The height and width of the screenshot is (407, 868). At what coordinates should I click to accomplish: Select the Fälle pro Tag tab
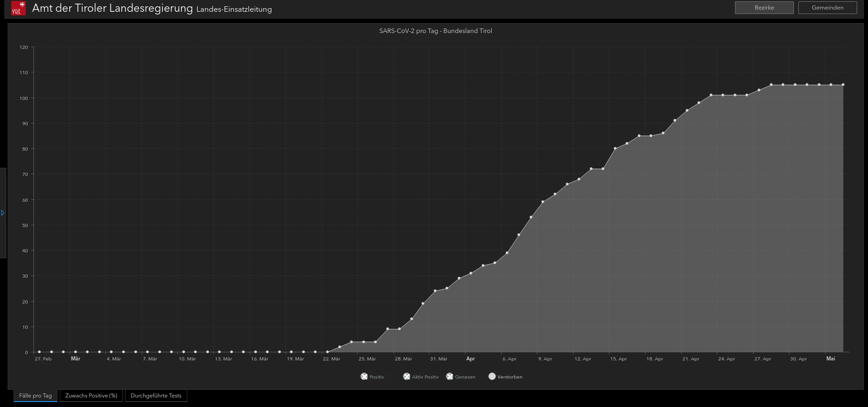coord(35,396)
